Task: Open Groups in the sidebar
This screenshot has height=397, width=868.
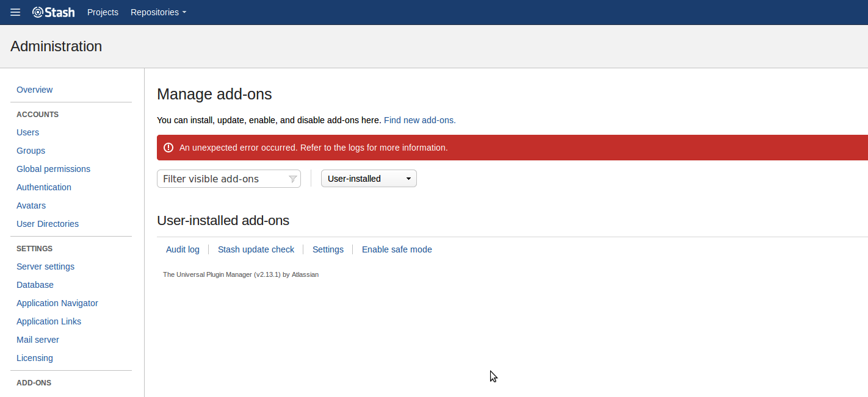Action: point(31,151)
